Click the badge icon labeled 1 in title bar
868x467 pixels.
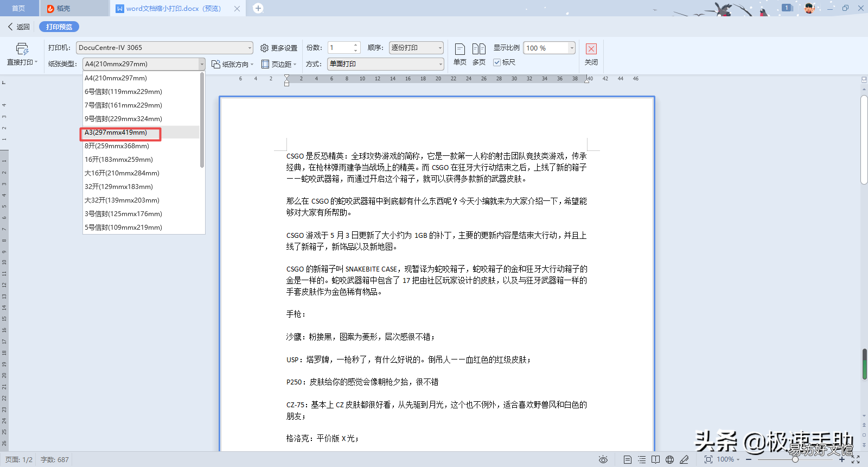click(787, 8)
